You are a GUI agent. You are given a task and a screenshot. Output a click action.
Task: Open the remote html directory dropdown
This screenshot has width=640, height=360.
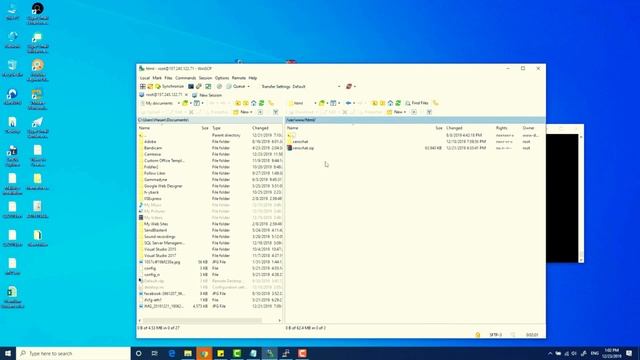(x=302, y=103)
